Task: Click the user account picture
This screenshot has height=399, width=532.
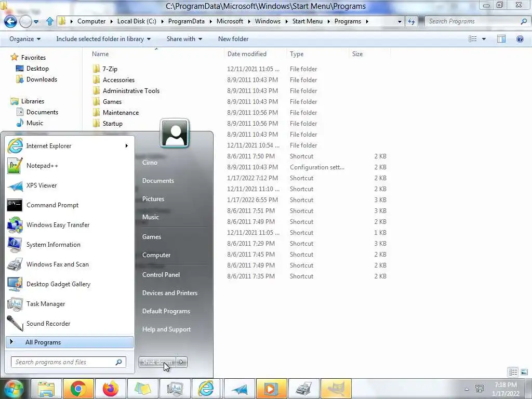Action: (x=175, y=134)
